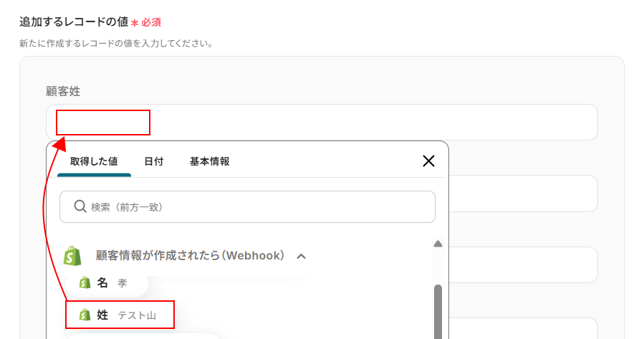
Task: Click the 顧客姓 field label
Action: (63, 91)
